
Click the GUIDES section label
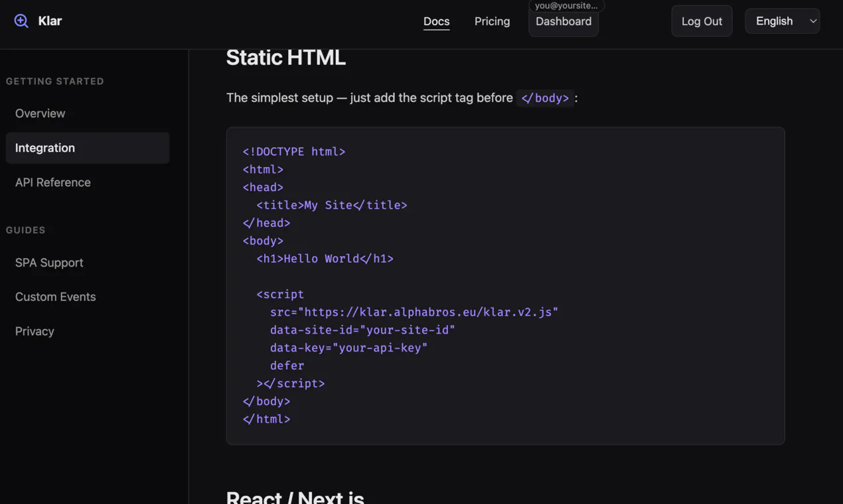coord(26,230)
